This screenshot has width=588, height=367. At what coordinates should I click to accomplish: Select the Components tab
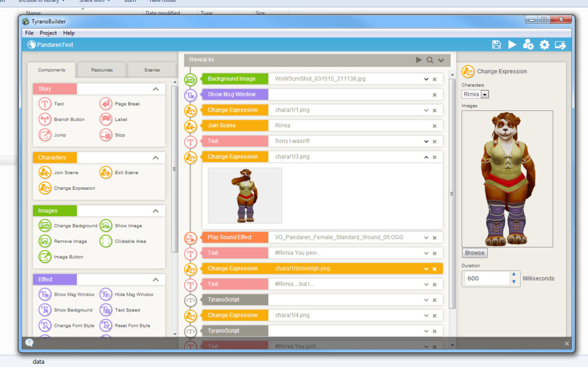[51, 70]
